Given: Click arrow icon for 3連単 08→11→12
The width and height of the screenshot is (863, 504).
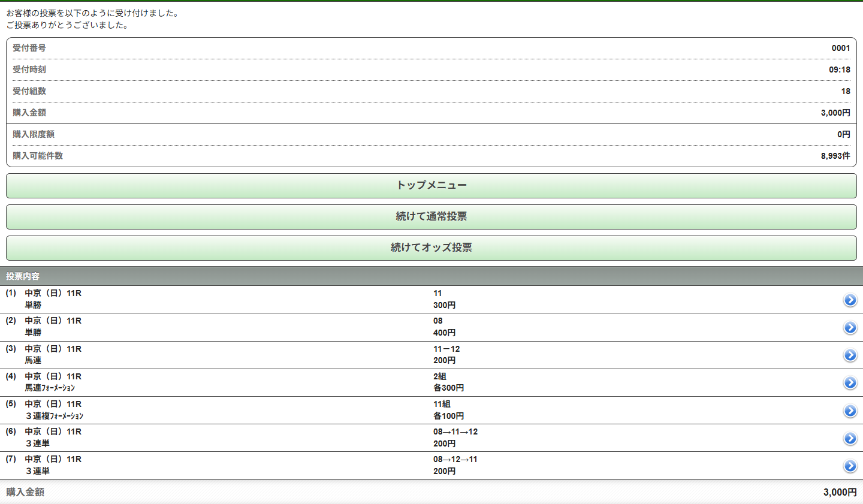Looking at the screenshot, I should coord(850,438).
